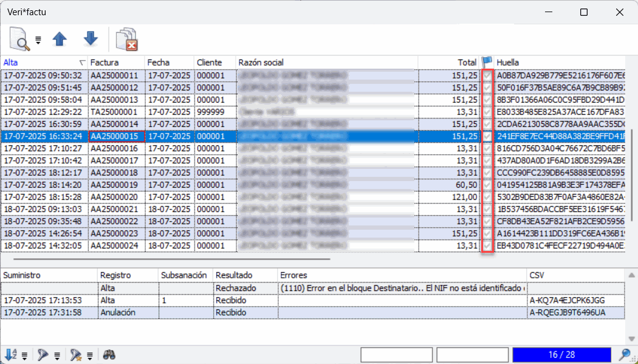
Task: Click client code 999999
Action: (210, 112)
